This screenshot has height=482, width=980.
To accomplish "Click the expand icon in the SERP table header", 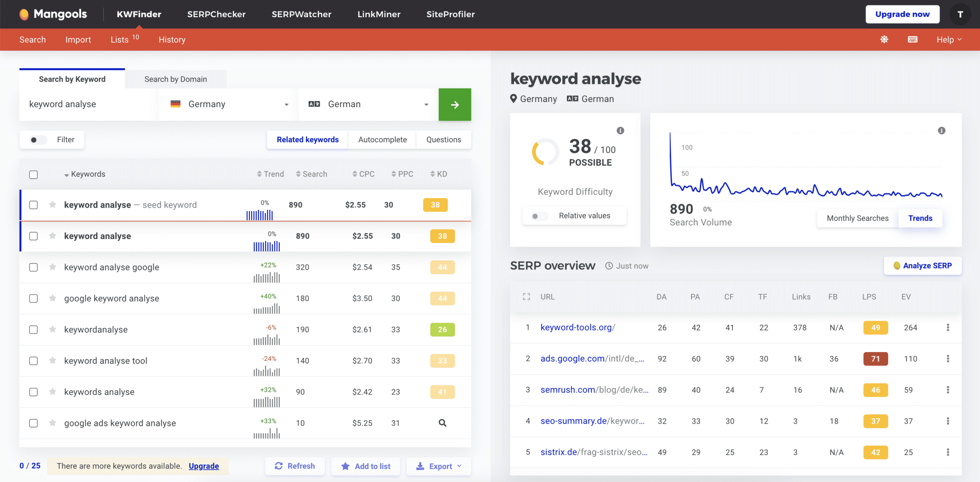I will 527,297.
